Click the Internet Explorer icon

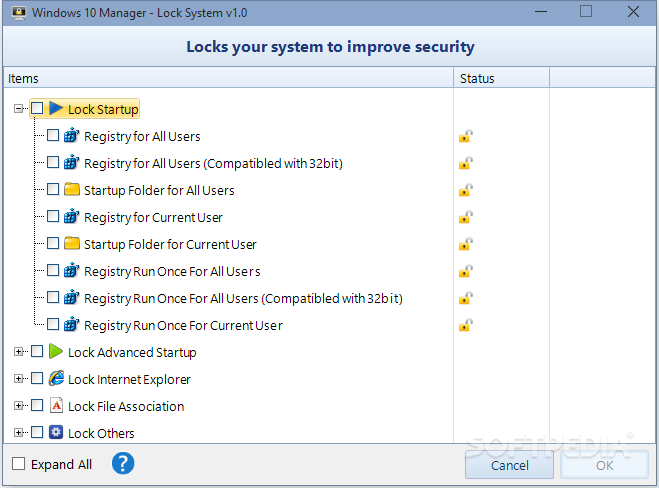click(56, 378)
